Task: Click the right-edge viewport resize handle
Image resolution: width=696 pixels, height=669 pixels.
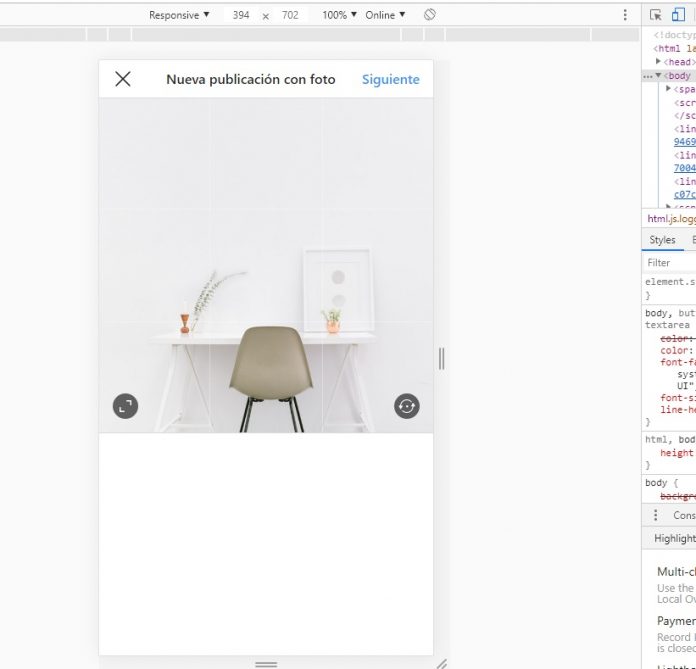Action: 441,359
